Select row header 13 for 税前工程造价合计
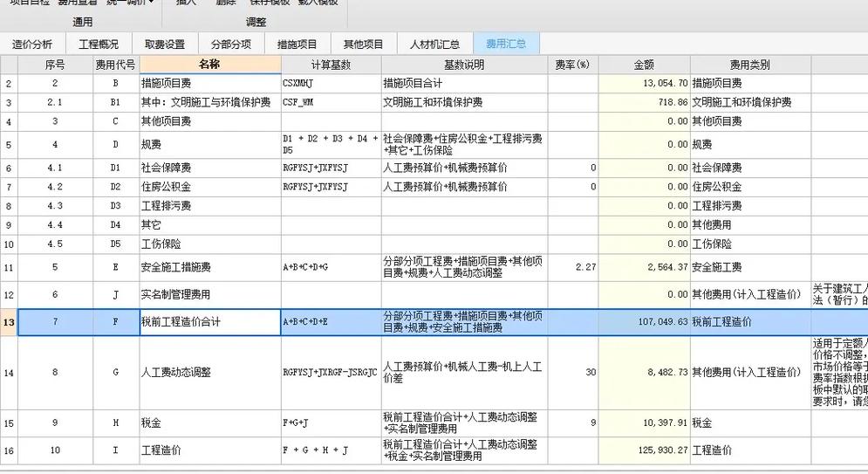The width and height of the screenshot is (868, 474). (x=9, y=322)
